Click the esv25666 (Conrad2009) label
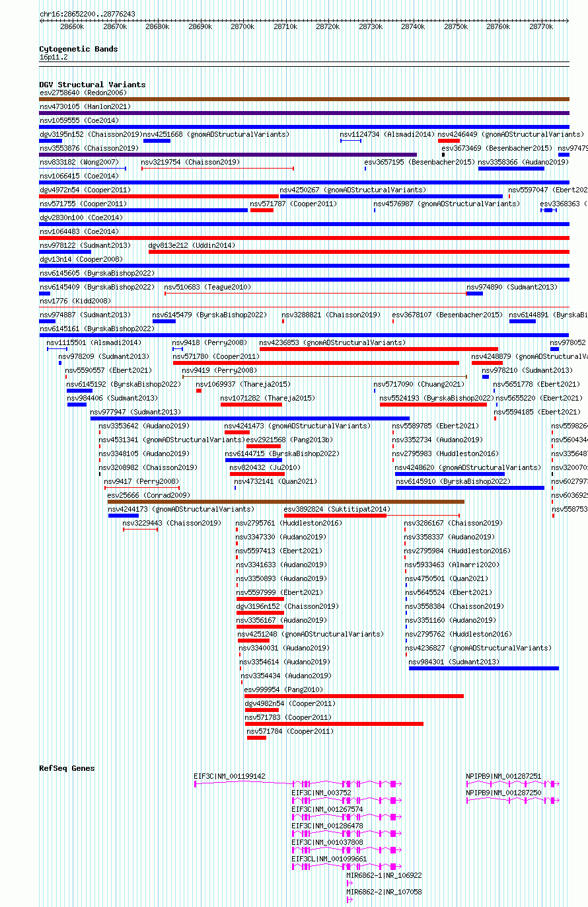The image size is (588, 907). pos(149,495)
